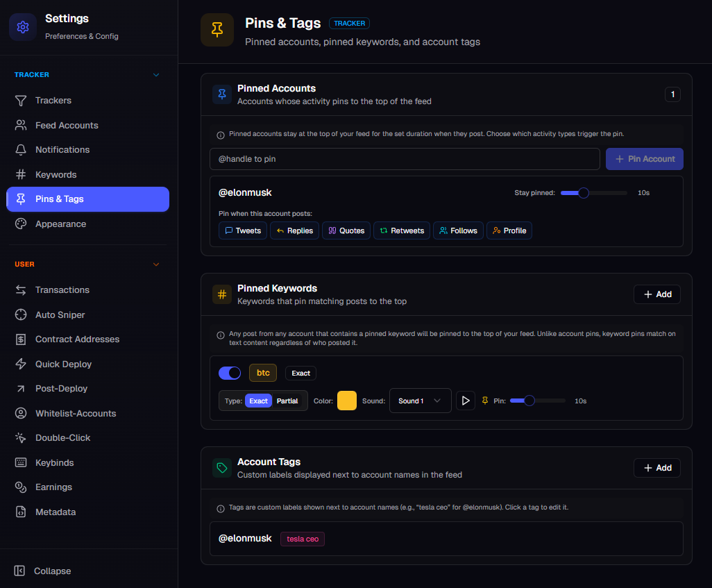
Task: Disable the btc pinned keyword toggle
Action: point(230,373)
